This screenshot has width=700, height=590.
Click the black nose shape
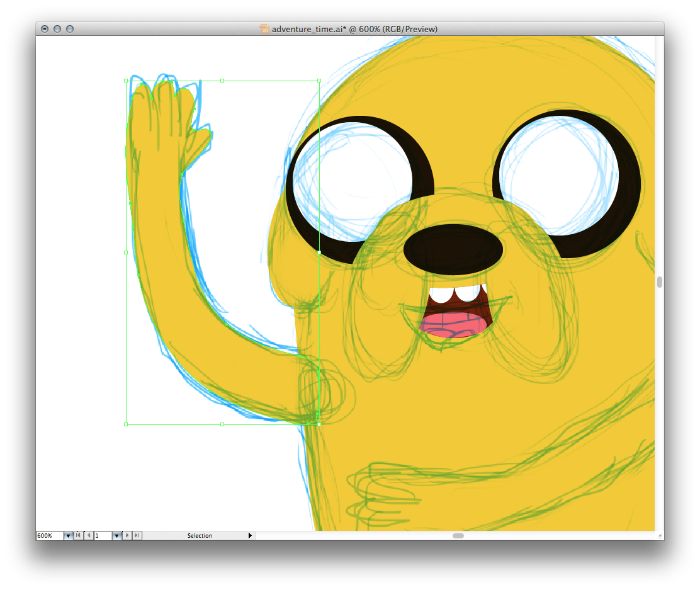[453, 249]
